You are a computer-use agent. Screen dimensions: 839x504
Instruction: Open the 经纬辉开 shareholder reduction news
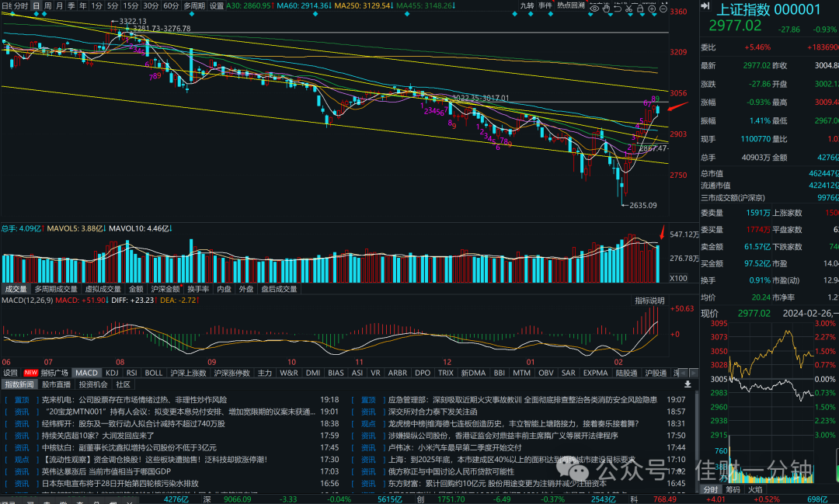134,424
